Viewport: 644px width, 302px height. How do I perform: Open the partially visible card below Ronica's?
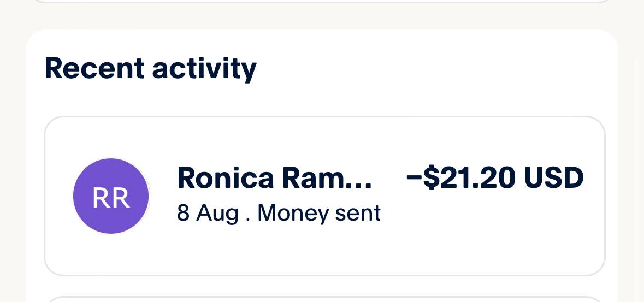coord(324,299)
